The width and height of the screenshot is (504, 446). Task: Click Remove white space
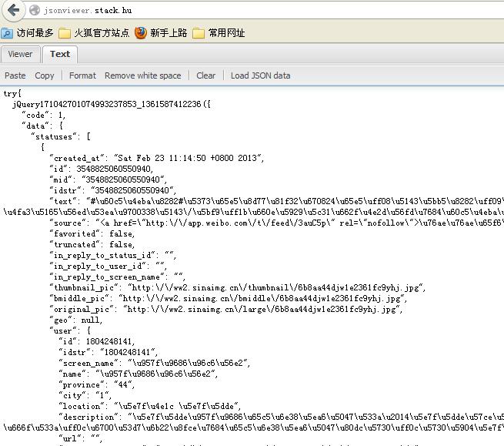(142, 75)
